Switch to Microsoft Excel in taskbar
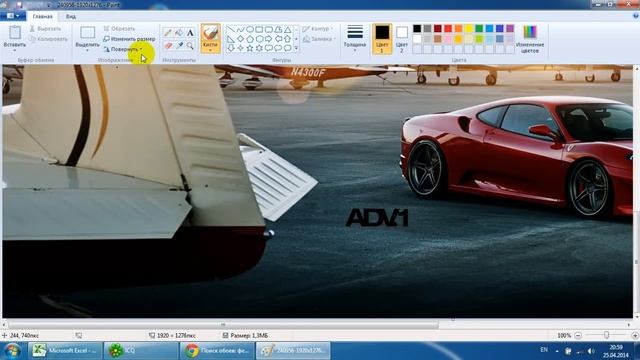640x360 pixels. [x=64, y=351]
